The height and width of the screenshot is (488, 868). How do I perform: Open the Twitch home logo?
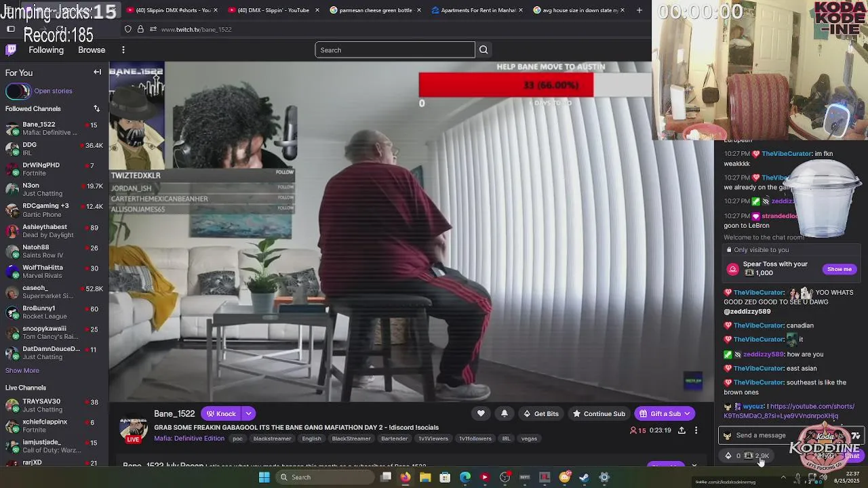11,49
